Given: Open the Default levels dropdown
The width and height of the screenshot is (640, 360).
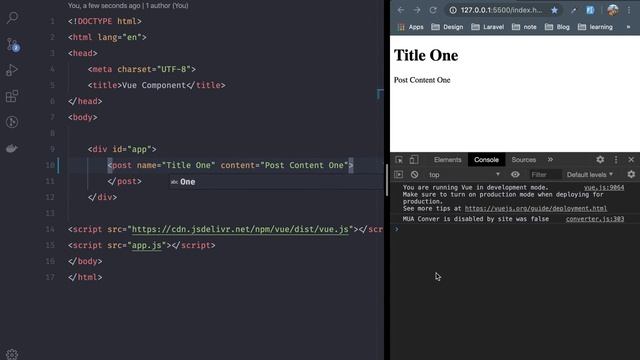Looking at the screenshot, I should click(590, 175).
